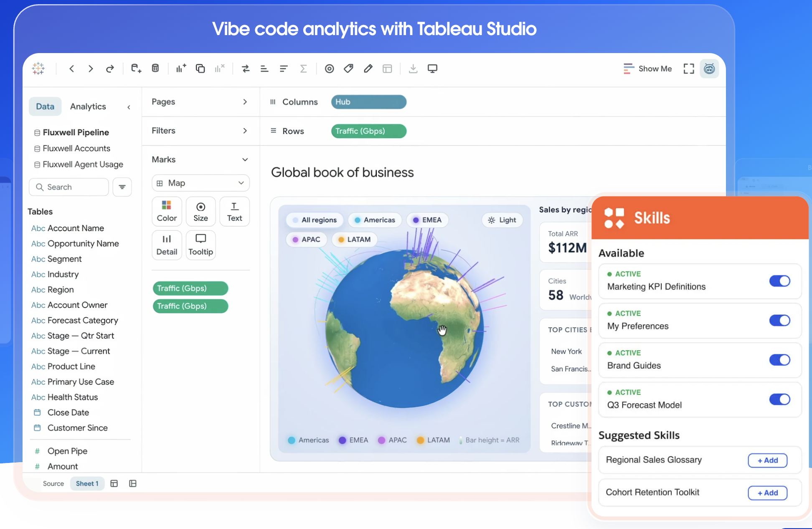The height and width of the screenshot is (529, 812).
Task: Add the Regional Sales Glossary skill
Action: [x=768, y=460]
